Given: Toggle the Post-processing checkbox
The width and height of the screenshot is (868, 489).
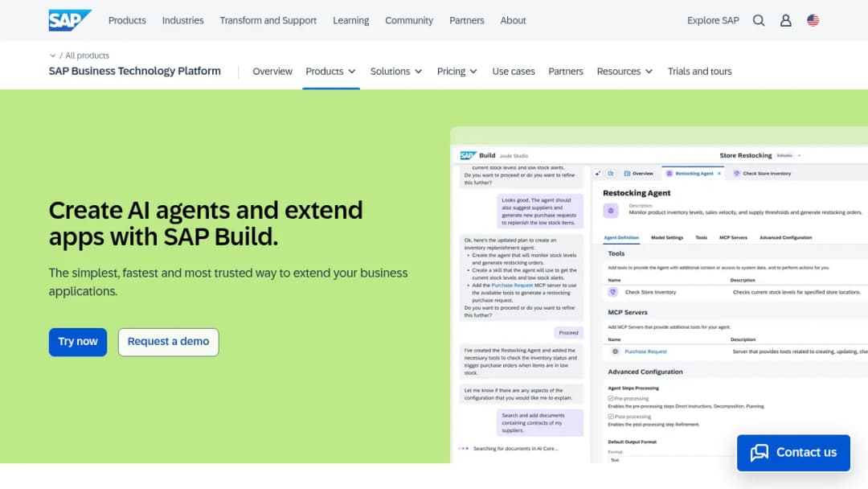Looking at the screenshot, I should [611, 417].
